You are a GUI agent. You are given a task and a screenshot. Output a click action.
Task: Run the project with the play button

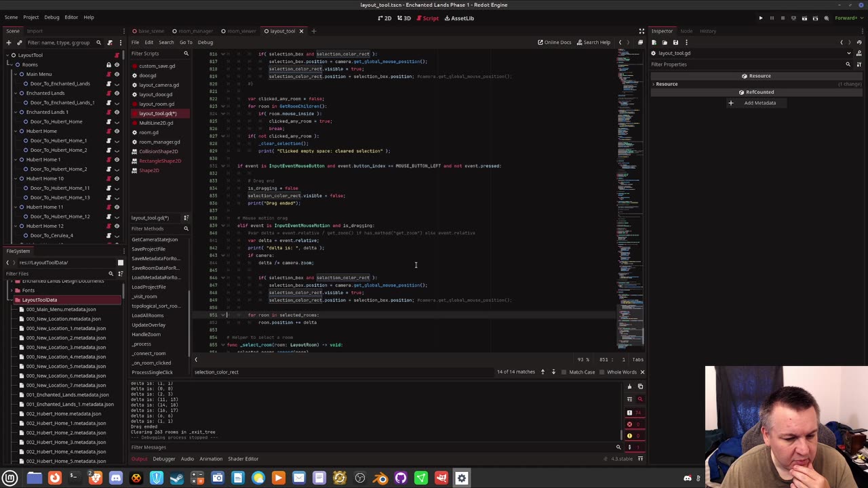click(761, 18)
